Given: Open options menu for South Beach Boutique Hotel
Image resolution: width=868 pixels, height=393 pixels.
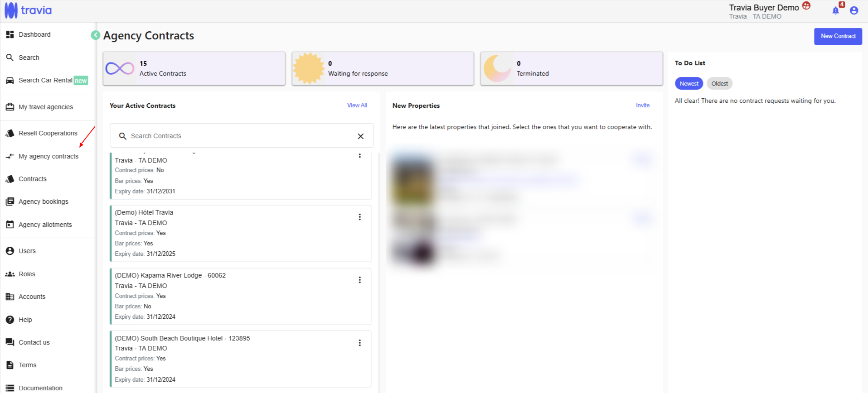Looking at the screenshot, I should (360, 343).
